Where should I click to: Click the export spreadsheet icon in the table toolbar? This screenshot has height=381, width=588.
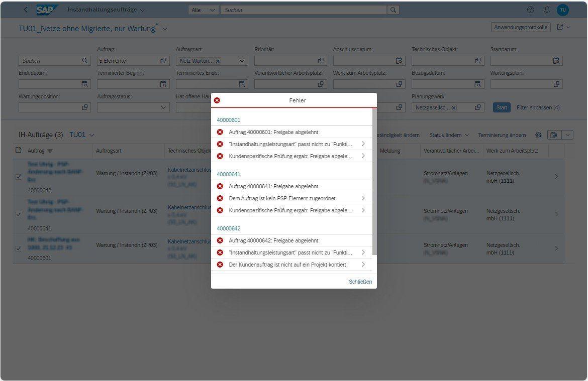554,135
